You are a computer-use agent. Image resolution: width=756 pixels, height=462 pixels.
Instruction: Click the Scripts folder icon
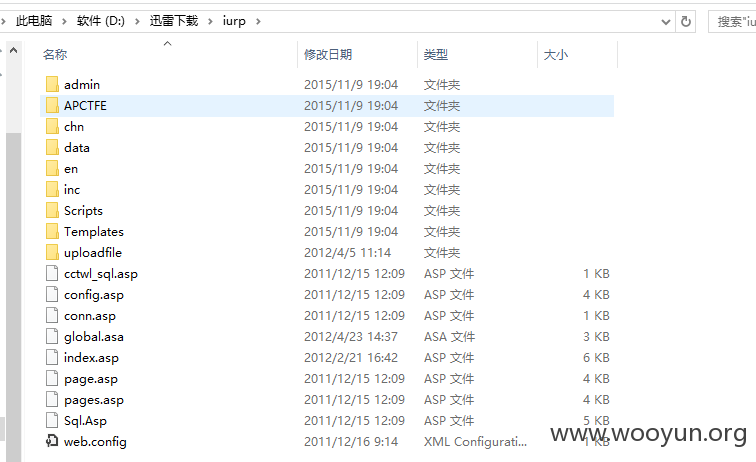coord(53,210)
